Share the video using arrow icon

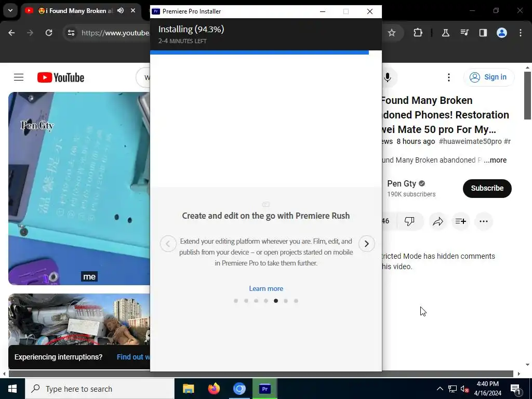point(438,221)
